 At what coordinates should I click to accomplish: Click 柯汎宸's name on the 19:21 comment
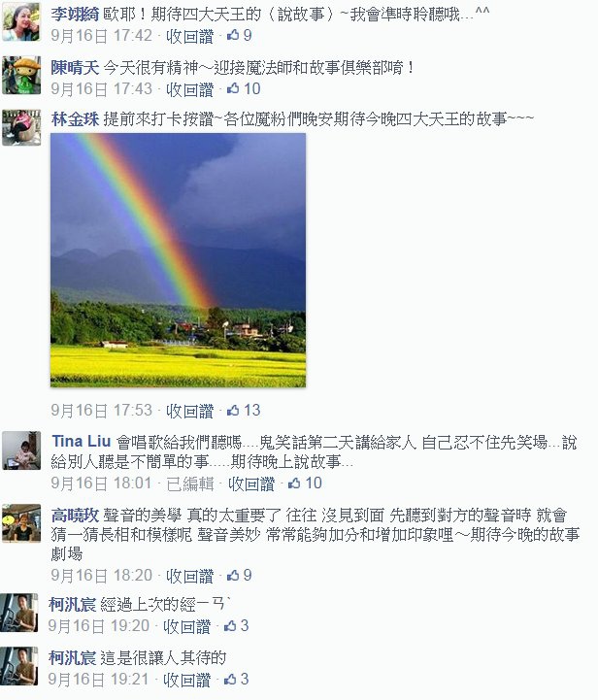point(72,657)
